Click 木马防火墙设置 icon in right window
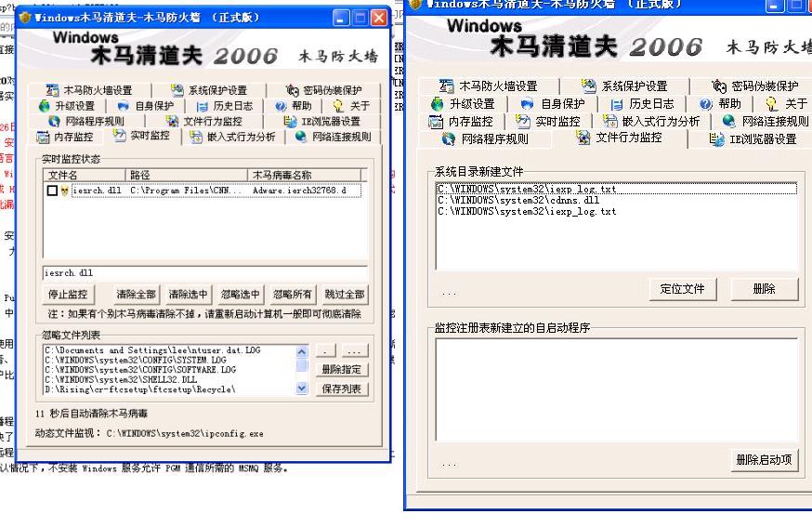Image resolution: width=812 pixels, height=527 pixels. (446, 86)
